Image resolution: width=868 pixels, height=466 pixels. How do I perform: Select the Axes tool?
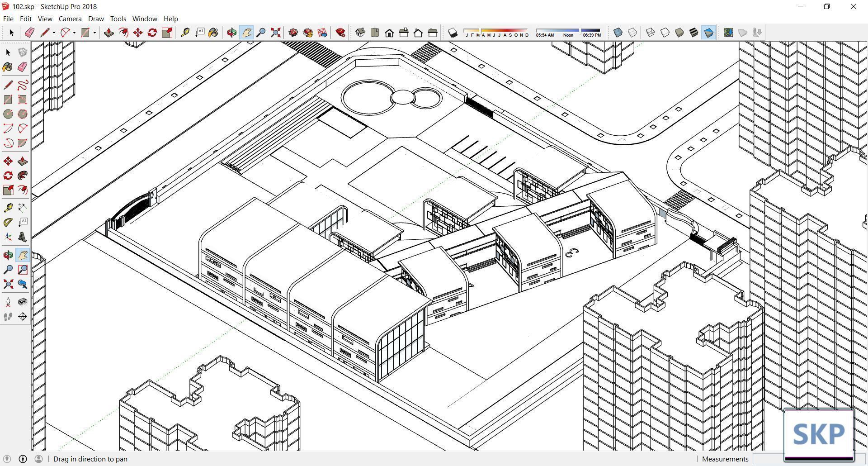pyautogui.click(x=8, y=237)
